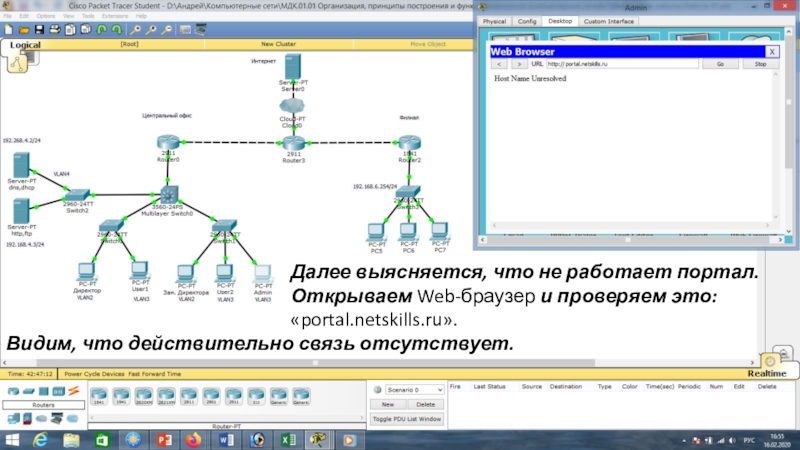800x450 pixels.
Task: Select the dns,dhcp server in topology
Action: (21, 165)
